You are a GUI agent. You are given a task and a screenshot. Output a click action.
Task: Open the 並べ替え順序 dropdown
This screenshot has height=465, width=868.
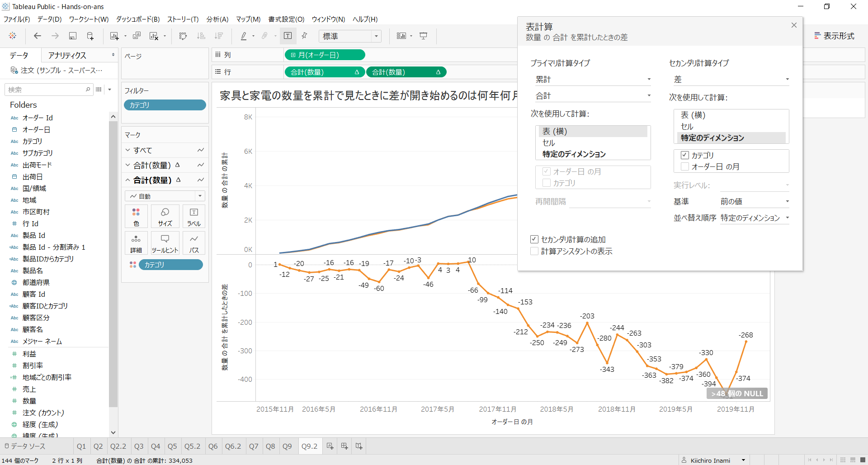point(755,218)
